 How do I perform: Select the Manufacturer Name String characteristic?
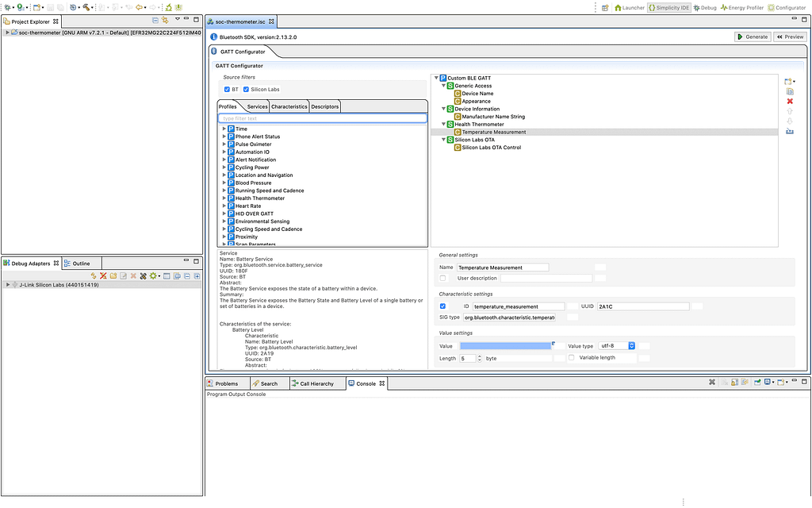pos(493,117)
